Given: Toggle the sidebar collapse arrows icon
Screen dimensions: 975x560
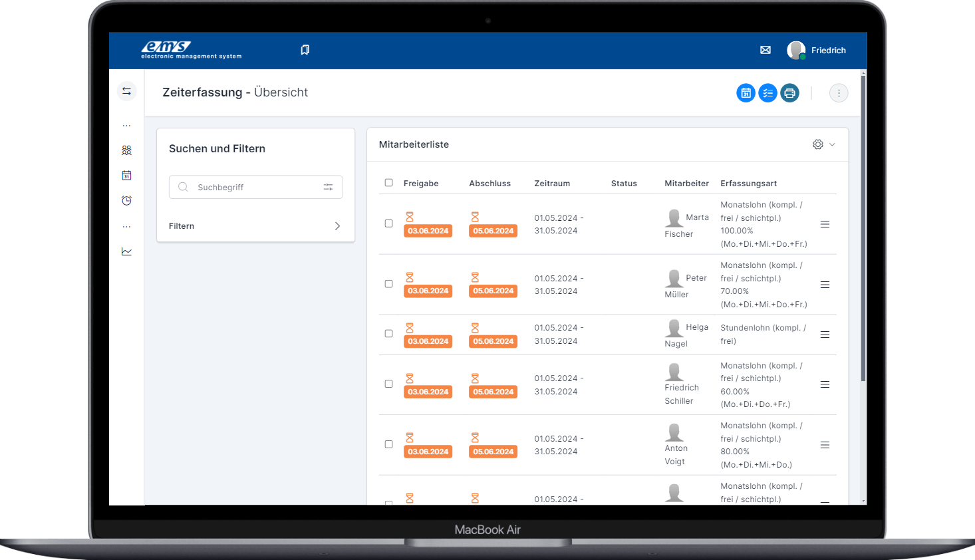Looking at the screenshot, I should coord(126,91).
